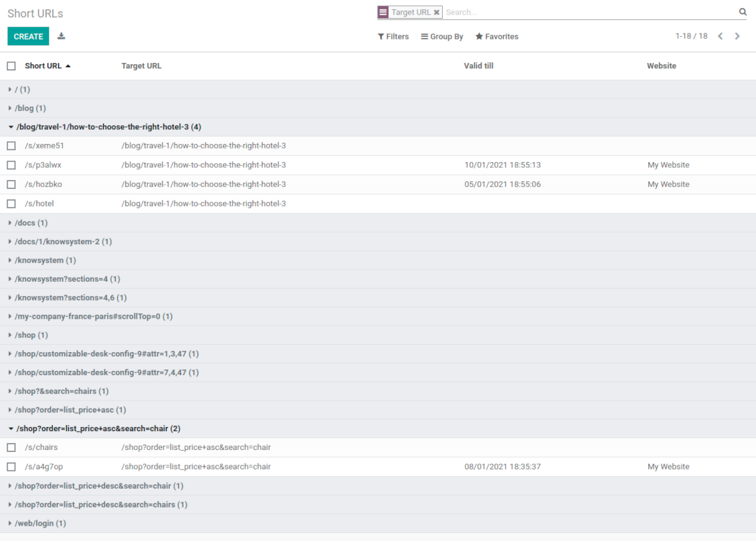Image resolution: width=756 pixels, height=541 pixels.
Task: Collapse the /shop?order=list_price+asc&search=chair group
Action: click(97, 429)
